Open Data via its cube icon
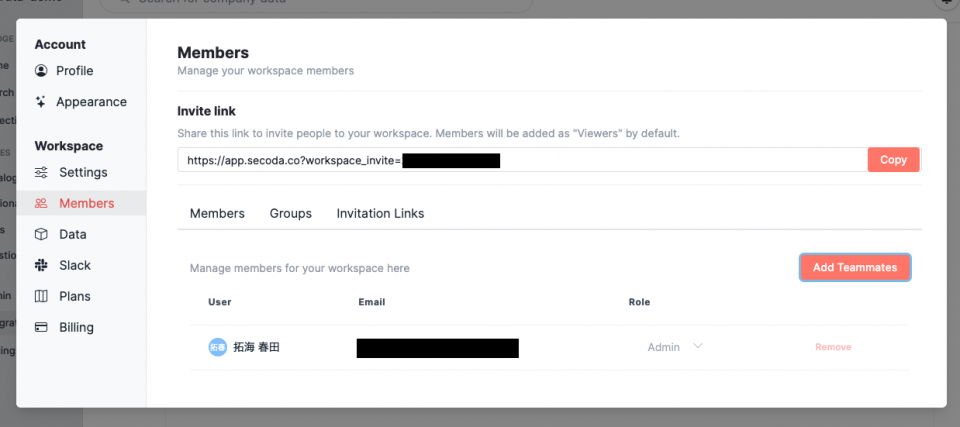The image size is (960, 427). (x=41, y=234)
